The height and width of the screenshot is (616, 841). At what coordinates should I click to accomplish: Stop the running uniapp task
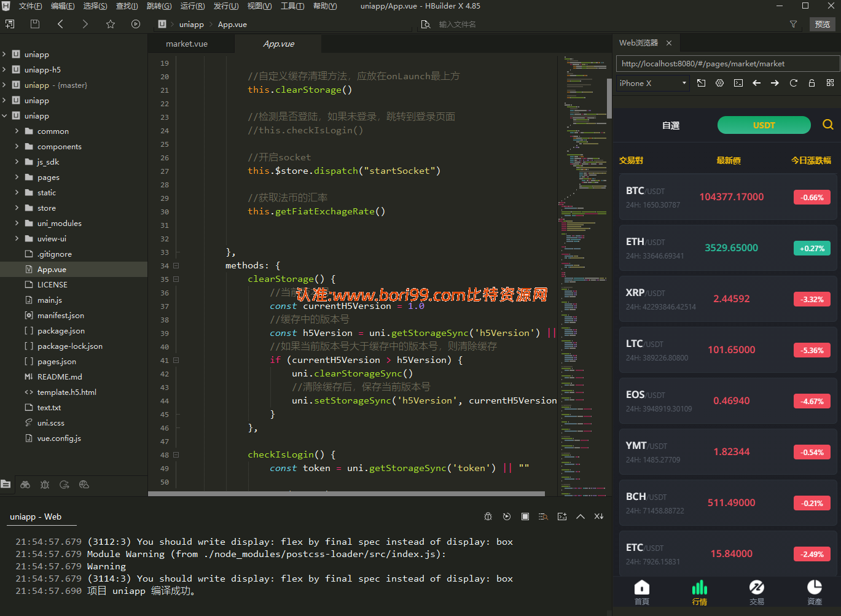[x=525, y=517]
